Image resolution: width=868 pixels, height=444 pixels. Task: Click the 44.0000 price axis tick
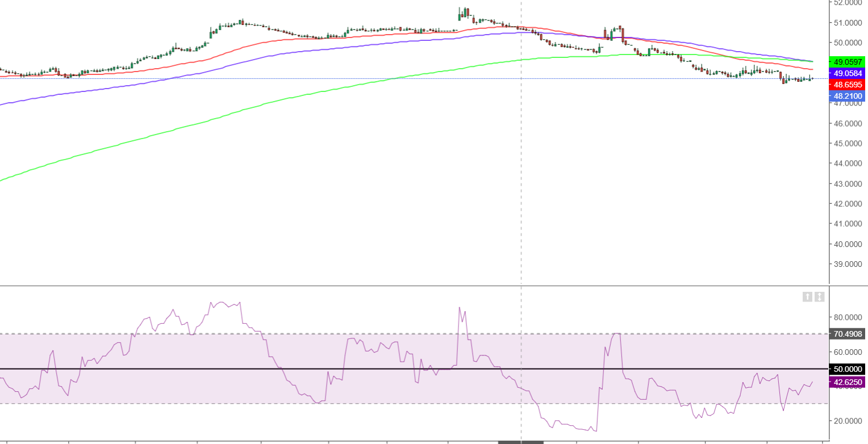pyautogui.click(x=846, y=164)
